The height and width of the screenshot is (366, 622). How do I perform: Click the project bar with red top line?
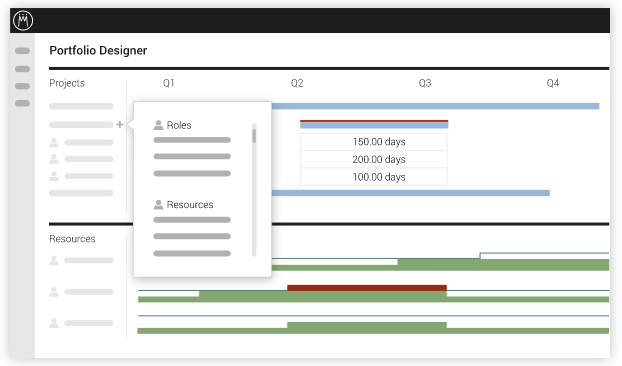pyautogui.click(x=374, y=125)
